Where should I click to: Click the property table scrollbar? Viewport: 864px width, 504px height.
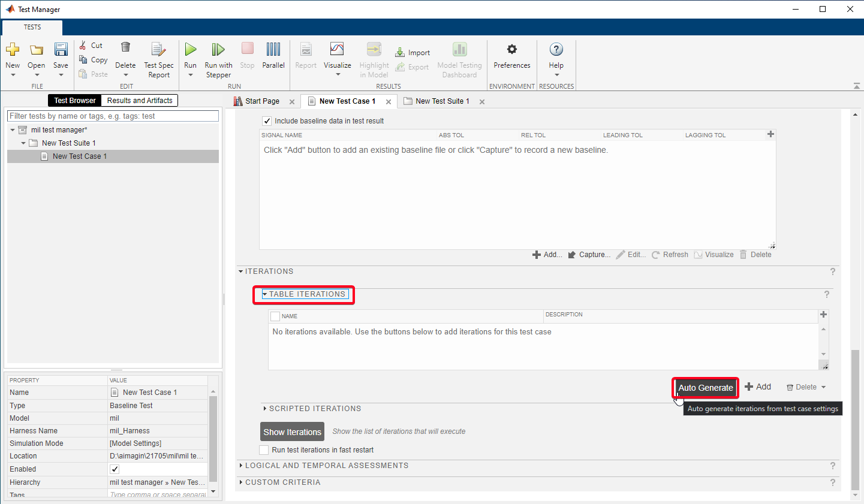[213, 439]
